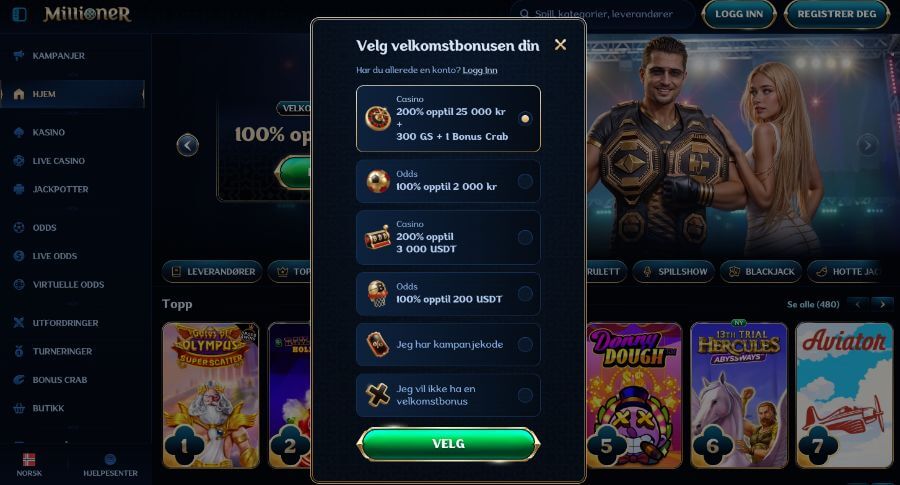This screenshot has height=485, width=900.
Task: Advance to next banner slide arrow
Action: [x=867, y=145]
